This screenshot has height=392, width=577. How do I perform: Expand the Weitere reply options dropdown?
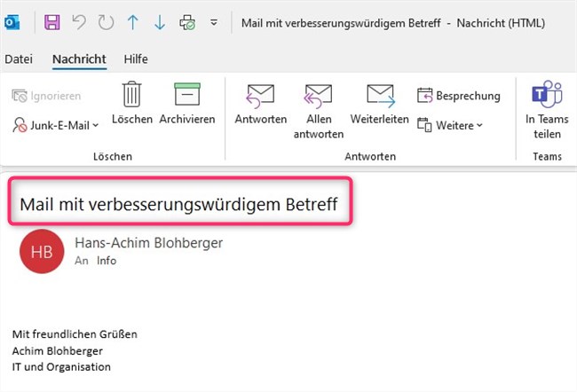pyautogui.click(x=450, y=125)
